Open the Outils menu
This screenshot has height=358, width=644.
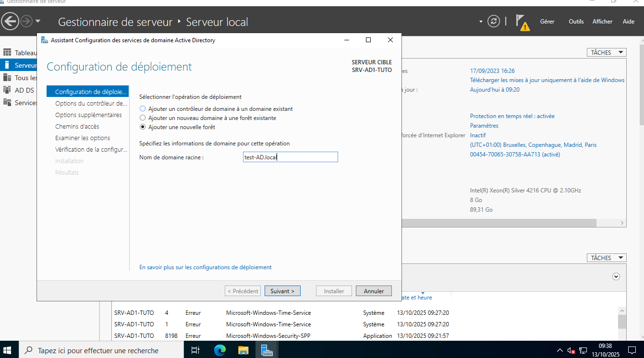576,22
